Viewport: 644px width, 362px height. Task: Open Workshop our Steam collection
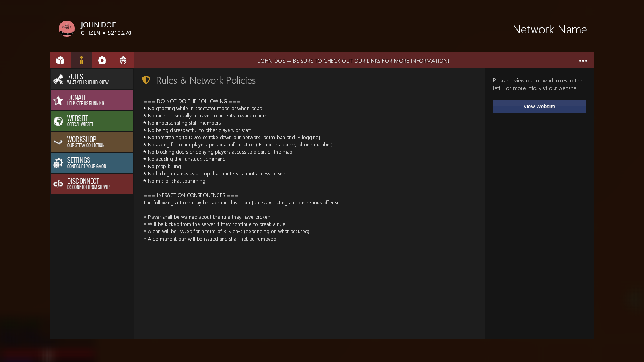click(92, 142)
